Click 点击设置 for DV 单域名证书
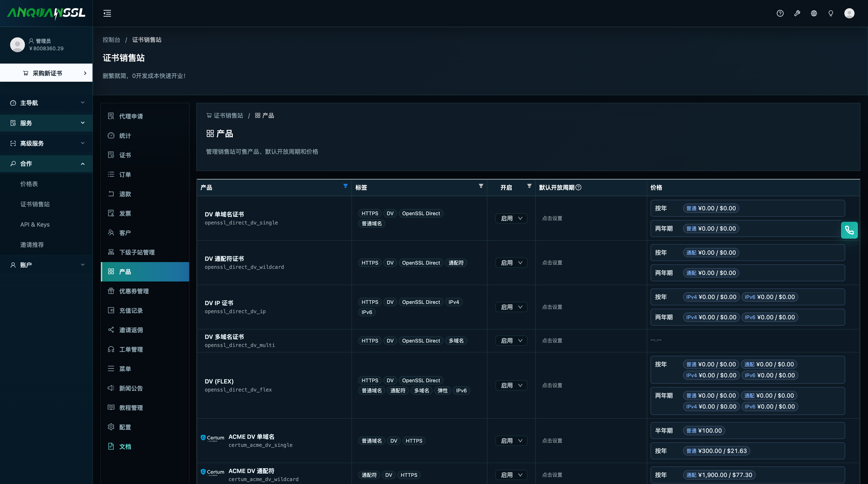The height and width of the screenshot is (484, 868). pyautogui.click(x=552, y=218)
